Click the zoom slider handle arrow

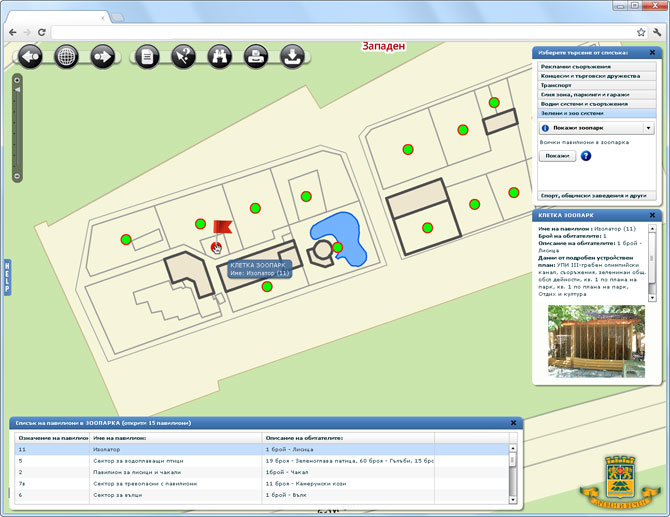point(18,90)
